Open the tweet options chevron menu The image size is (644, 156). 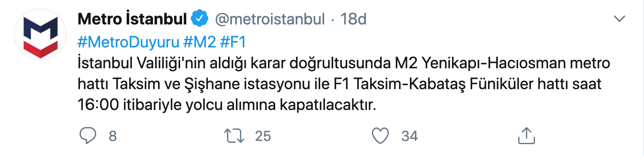coord(619,19)
